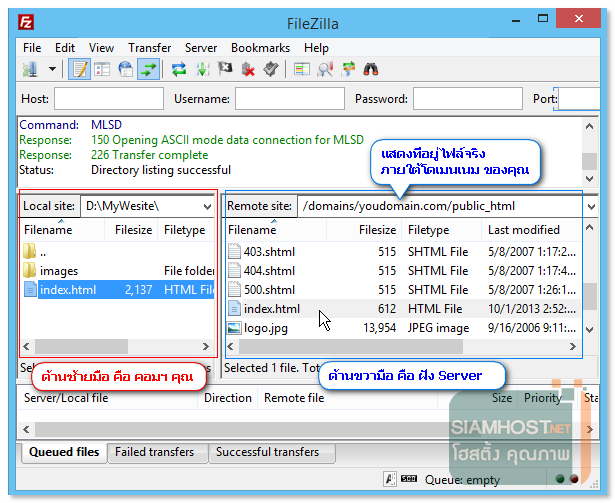Cancel the current operation icon

226,69
